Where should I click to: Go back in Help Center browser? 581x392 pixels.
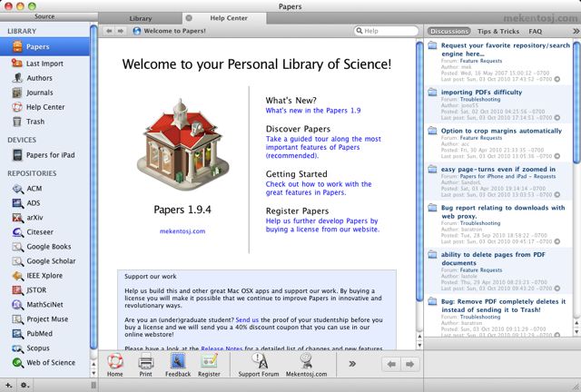point(109,31)
